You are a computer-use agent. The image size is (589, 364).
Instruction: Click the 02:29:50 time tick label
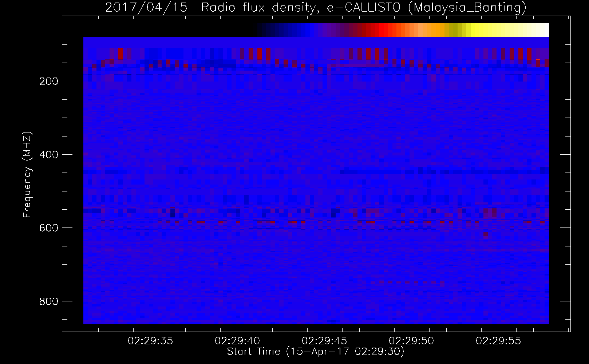(411, 341)
